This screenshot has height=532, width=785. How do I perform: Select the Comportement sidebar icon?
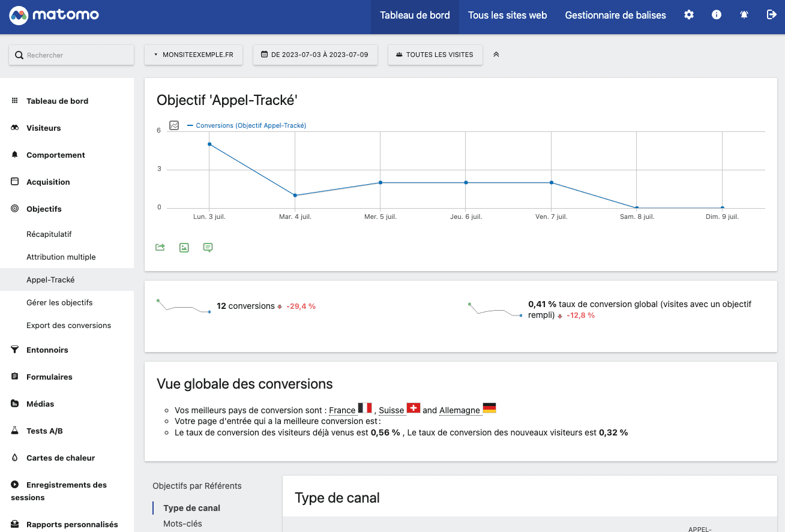[14, 155]
